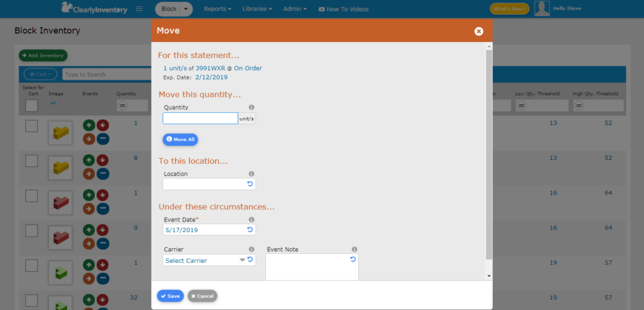This screenshot has width=644, height=310.
Task: Open the hamburger menu beside the ClearlyInventory logo
Action: (x=139, y=8)
